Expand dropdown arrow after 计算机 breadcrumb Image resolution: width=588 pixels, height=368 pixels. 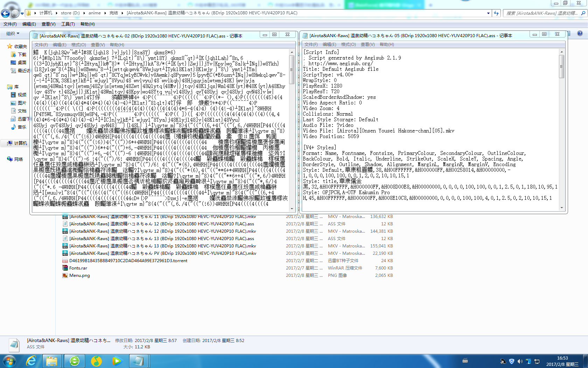click(x=56, y=13)
